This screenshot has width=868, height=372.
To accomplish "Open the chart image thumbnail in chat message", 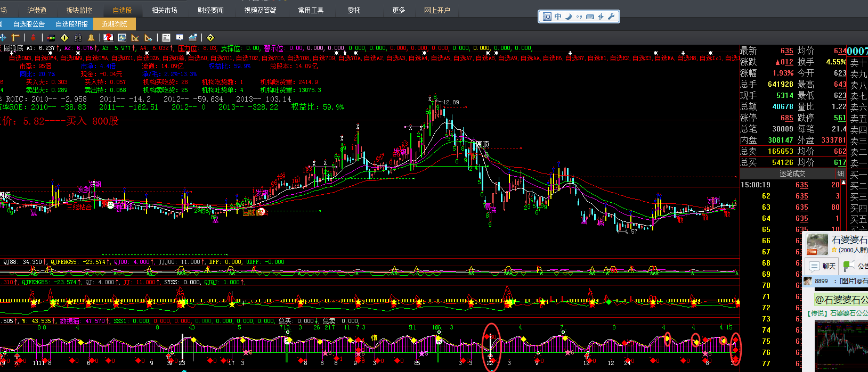I will coord(841,346).
